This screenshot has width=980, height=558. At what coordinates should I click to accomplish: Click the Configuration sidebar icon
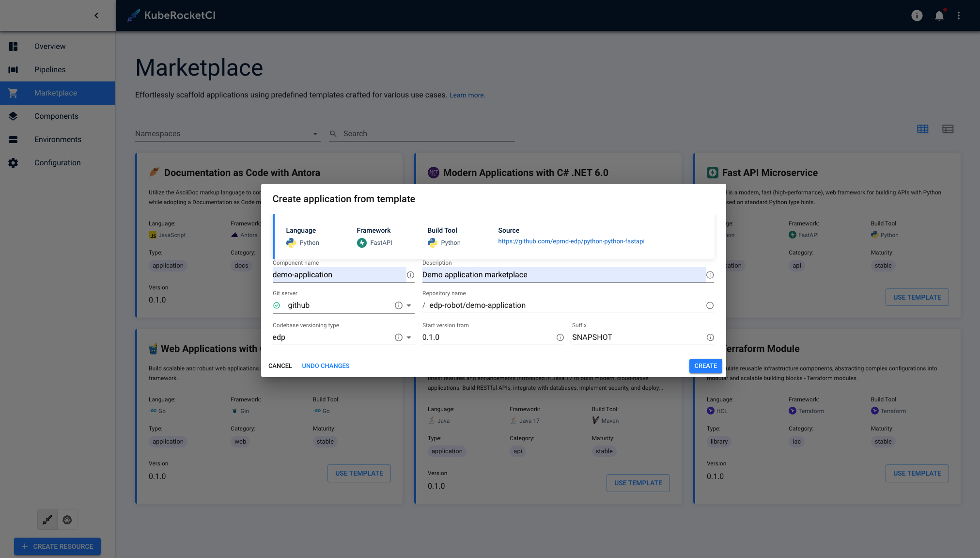(x=14, y=162)
